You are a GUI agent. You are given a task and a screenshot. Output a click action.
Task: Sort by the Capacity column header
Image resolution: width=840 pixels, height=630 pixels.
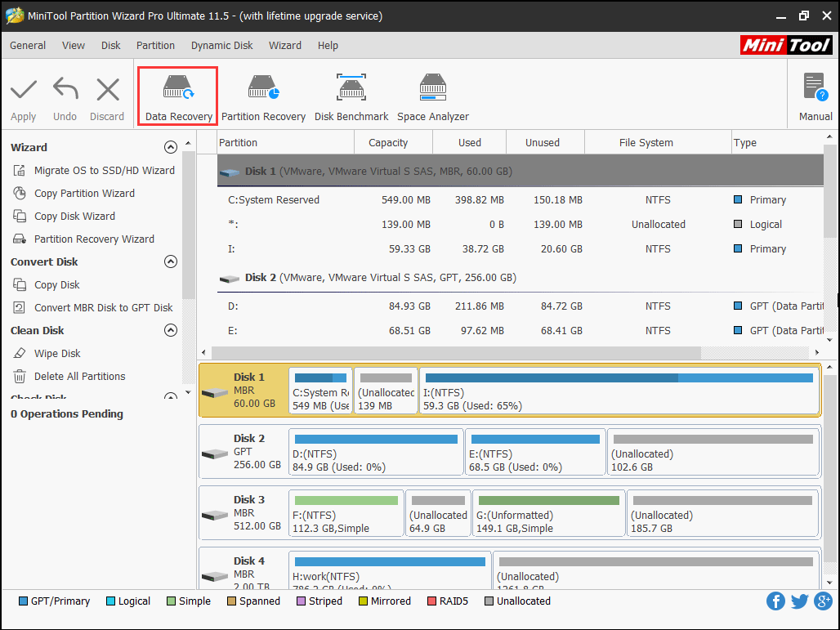point(393,142)
